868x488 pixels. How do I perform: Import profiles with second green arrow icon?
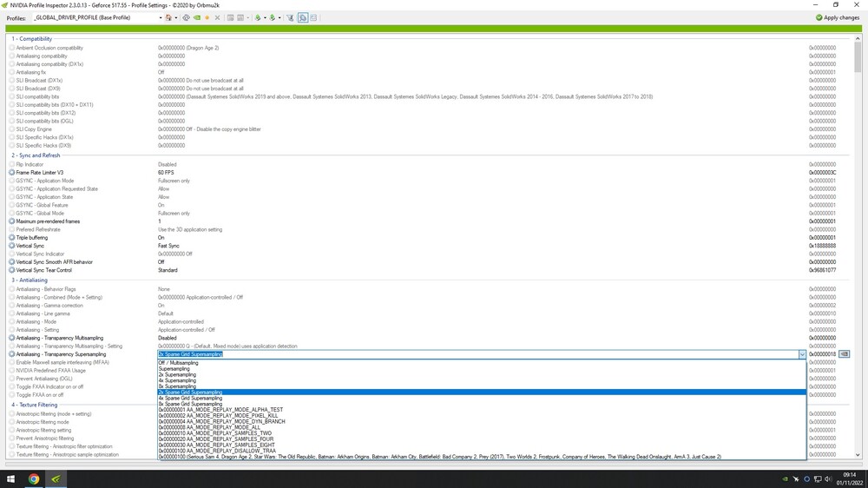(x=273, y=17)
